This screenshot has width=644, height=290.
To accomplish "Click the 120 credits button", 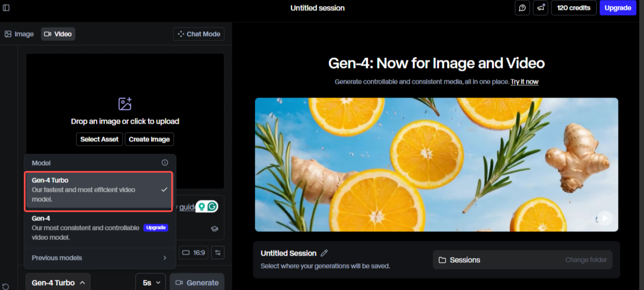I will point(573,8).
